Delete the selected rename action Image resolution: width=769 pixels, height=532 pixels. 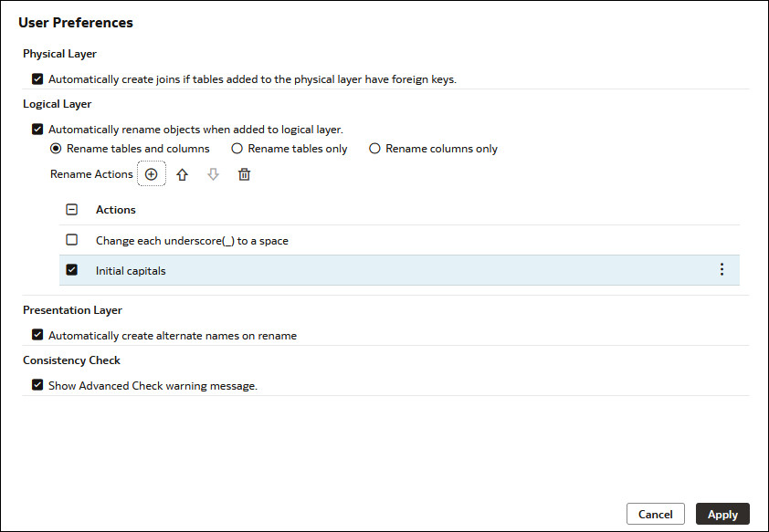point(244,174)
